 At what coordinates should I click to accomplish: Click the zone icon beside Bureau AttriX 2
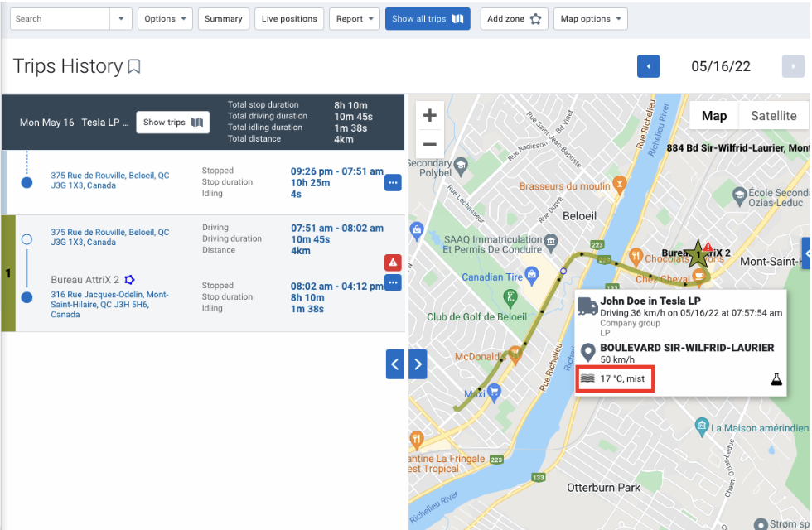click(x=129, y=280)
